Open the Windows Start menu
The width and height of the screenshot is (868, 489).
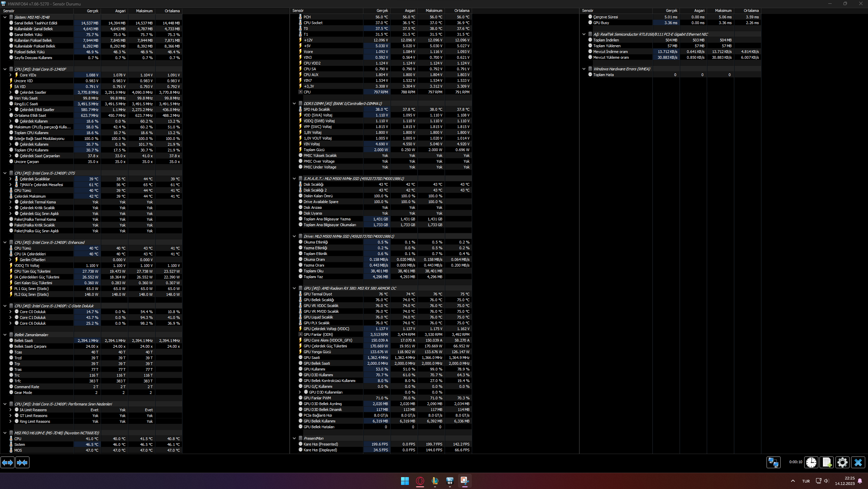[x=405, y=481]
